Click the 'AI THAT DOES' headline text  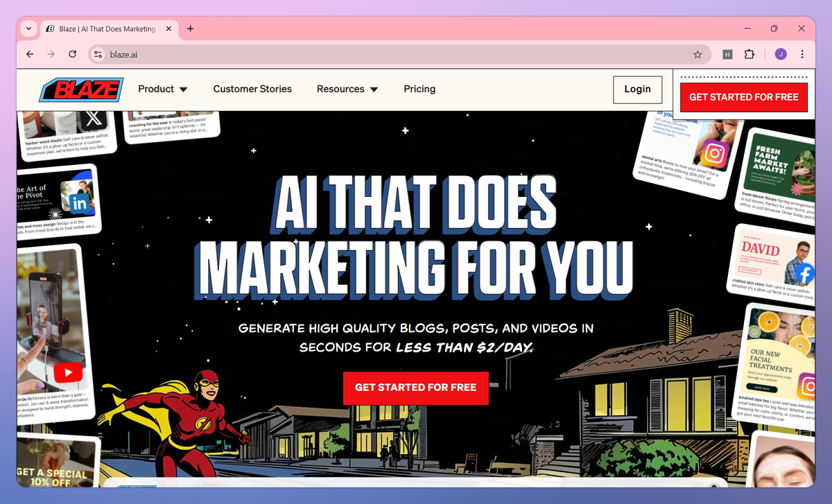(x=415, y=204)
